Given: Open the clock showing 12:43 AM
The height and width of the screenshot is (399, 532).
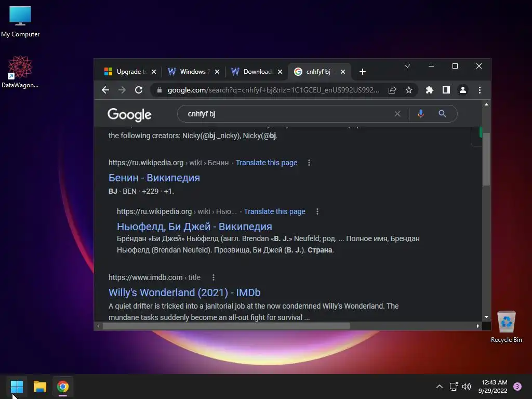Looking at the screenshot, I should [x=494, y=387].
